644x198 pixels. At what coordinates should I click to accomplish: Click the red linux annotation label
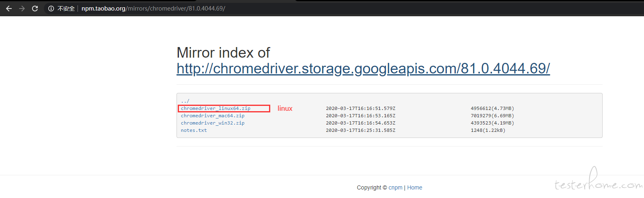tap(285, 108)
